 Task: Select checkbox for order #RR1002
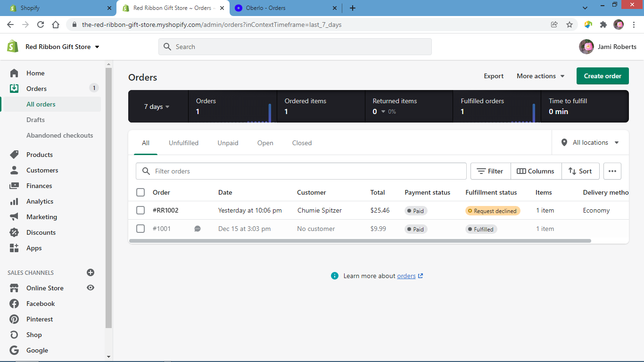click(x=140, y=210)
